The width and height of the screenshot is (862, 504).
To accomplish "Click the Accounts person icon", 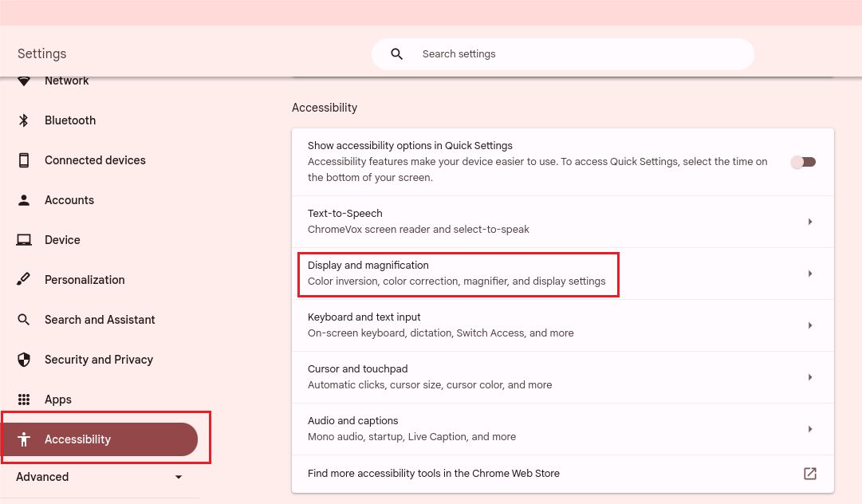I will pos(23,199).
